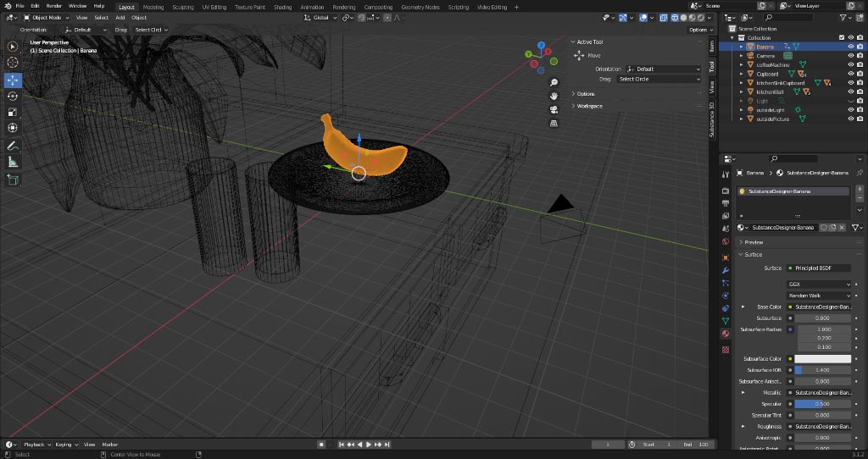The image size is (868, 459).
Task: Switch to the Sculpting workspace tab
Action: (x=182, y=7)
